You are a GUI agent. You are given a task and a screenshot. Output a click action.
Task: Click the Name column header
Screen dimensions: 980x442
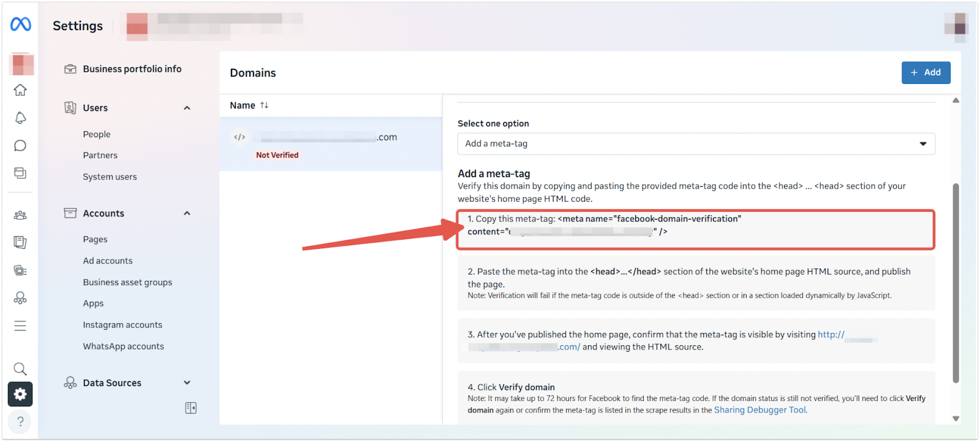coord(243,105)
